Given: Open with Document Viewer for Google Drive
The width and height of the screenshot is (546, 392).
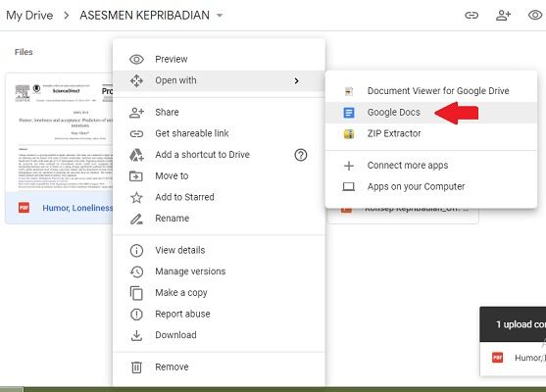Looking at the screenshot, I should pos(431,91).
